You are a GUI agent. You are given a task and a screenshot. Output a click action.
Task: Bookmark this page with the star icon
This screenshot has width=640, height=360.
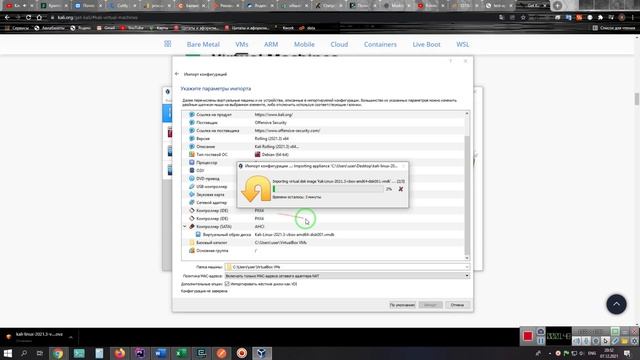click(523, 18)
